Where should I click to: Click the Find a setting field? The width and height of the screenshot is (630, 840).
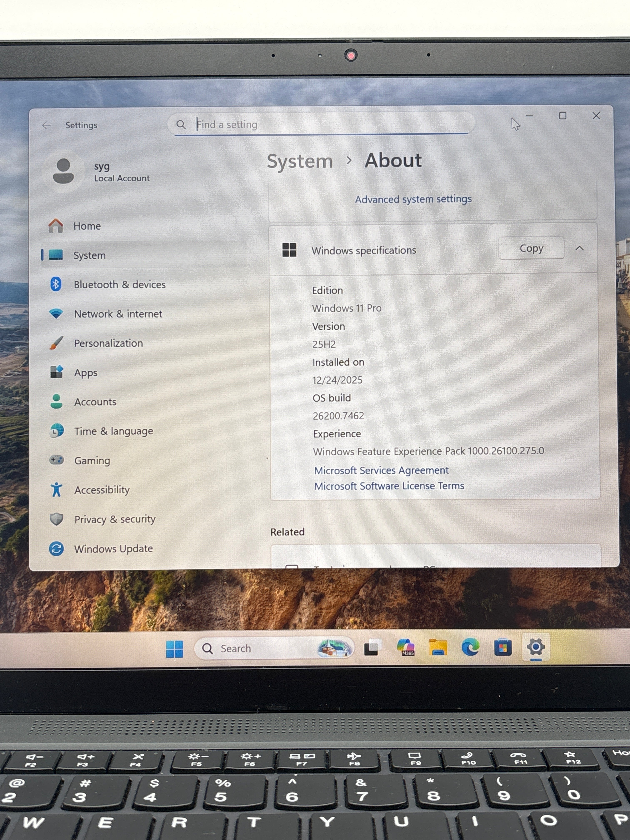tap(321, 124)
